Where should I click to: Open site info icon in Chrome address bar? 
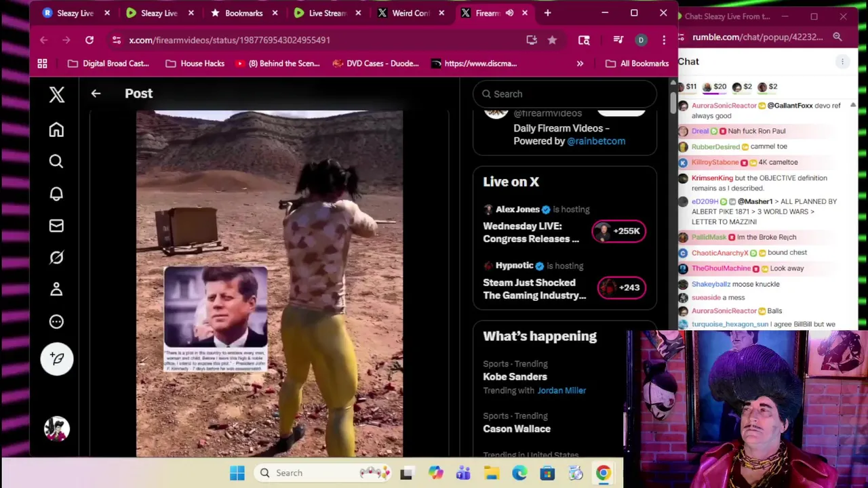click(116, 40)
